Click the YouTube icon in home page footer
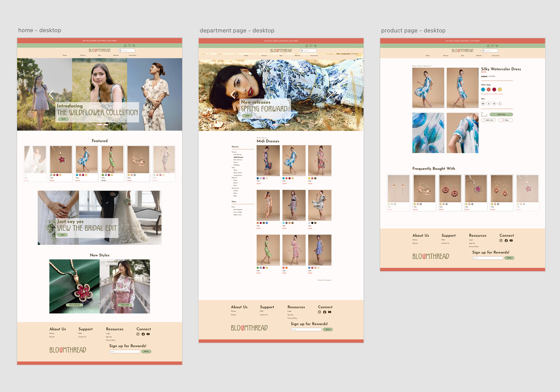Viewport: 560px width, 392px height. (x=148, y=334)
